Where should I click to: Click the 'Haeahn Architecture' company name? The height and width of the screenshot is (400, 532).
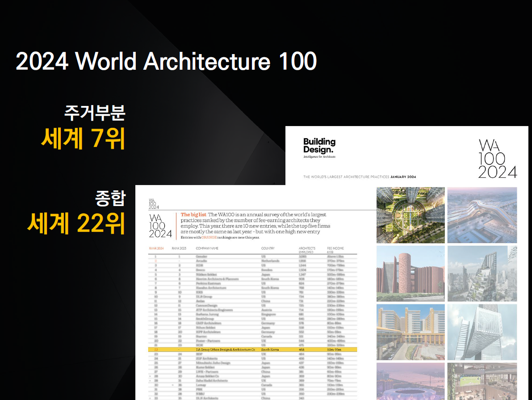coord(211,288)
